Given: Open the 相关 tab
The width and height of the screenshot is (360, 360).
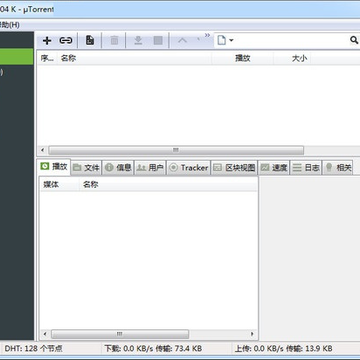Looking at the screenshot, I should [x=338, y=168].
